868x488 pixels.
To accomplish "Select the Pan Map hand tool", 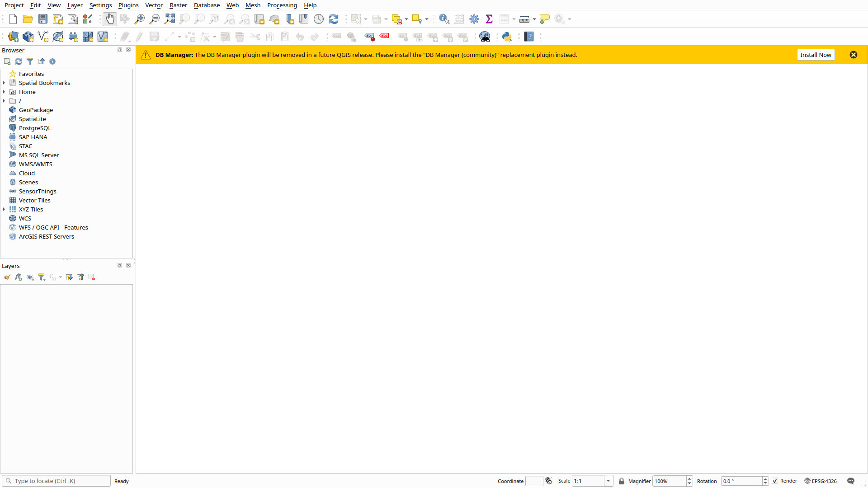I will [110, 19].
